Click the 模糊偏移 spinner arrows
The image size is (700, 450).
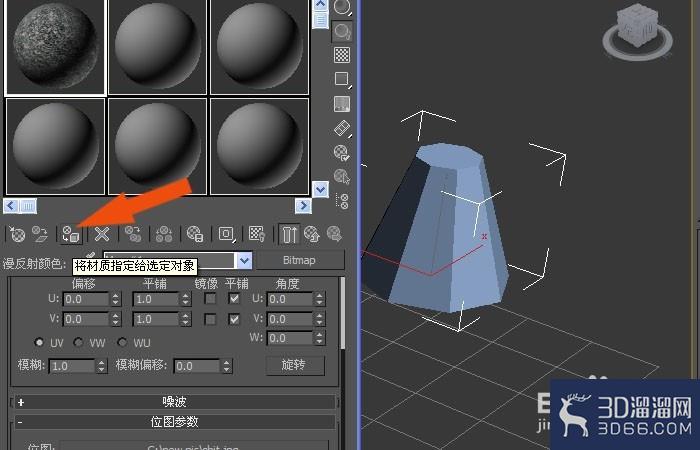(226, 367)
